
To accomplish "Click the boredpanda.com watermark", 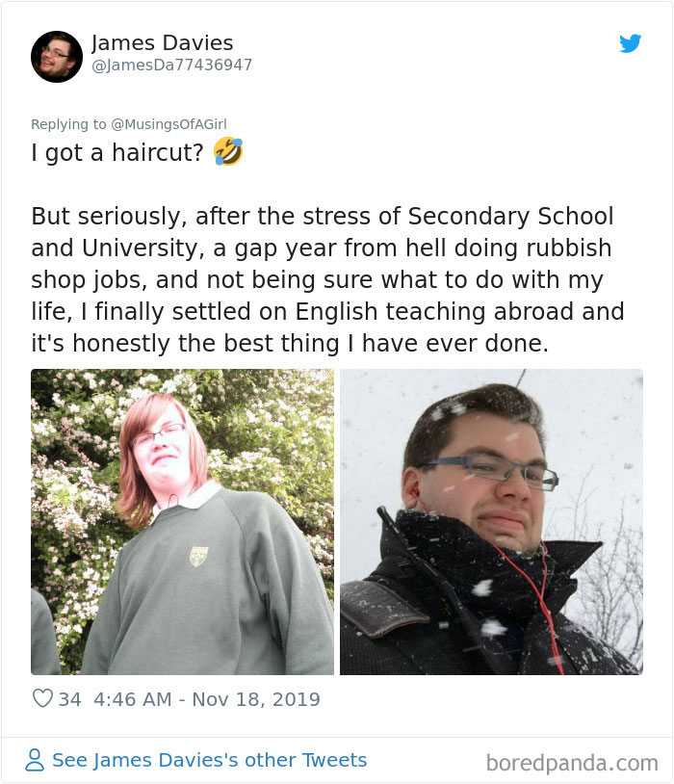I will tap(572, 763).
